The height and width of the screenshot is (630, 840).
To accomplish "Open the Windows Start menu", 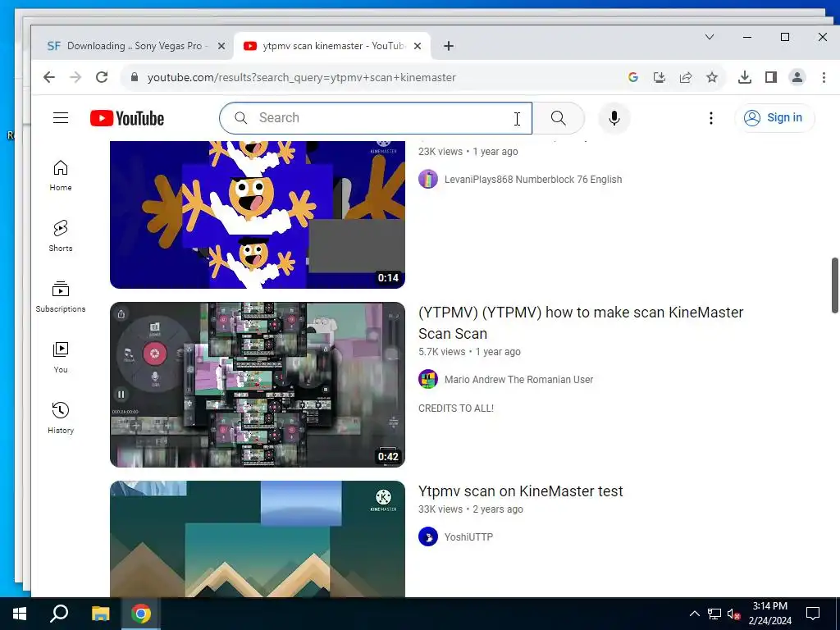I will point(20,614).
